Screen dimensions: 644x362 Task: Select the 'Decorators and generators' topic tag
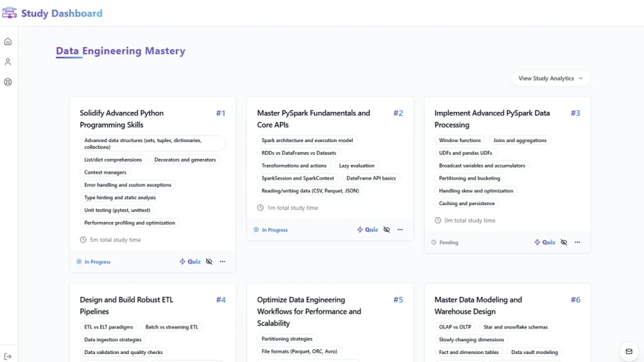point(184,160)
